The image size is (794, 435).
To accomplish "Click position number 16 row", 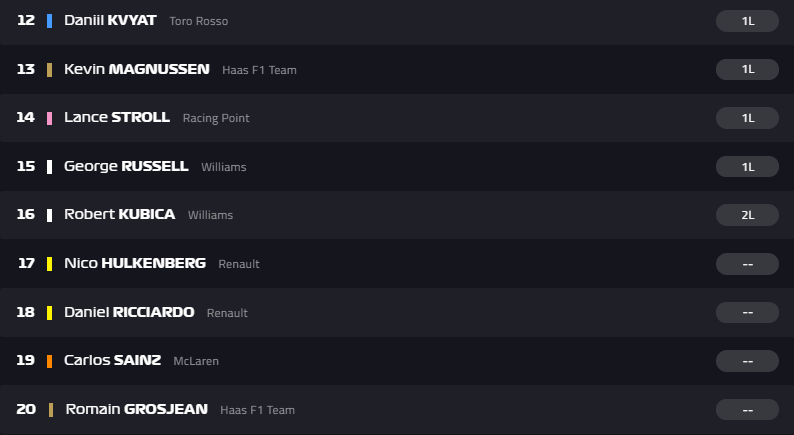I will click(26, 215).
